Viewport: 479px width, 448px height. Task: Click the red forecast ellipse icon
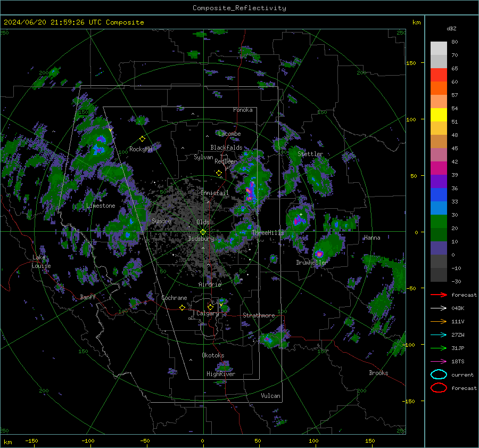point(439,388)
